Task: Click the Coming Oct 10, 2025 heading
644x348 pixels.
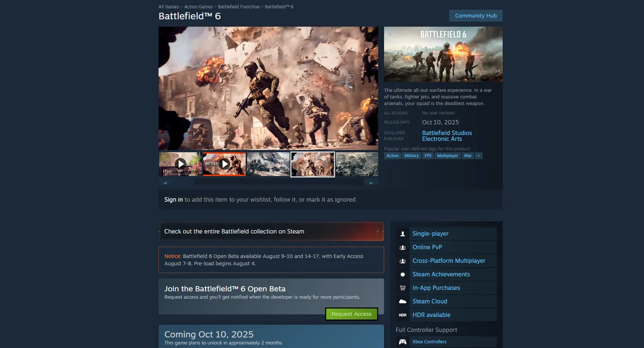Action: [209, 334]
